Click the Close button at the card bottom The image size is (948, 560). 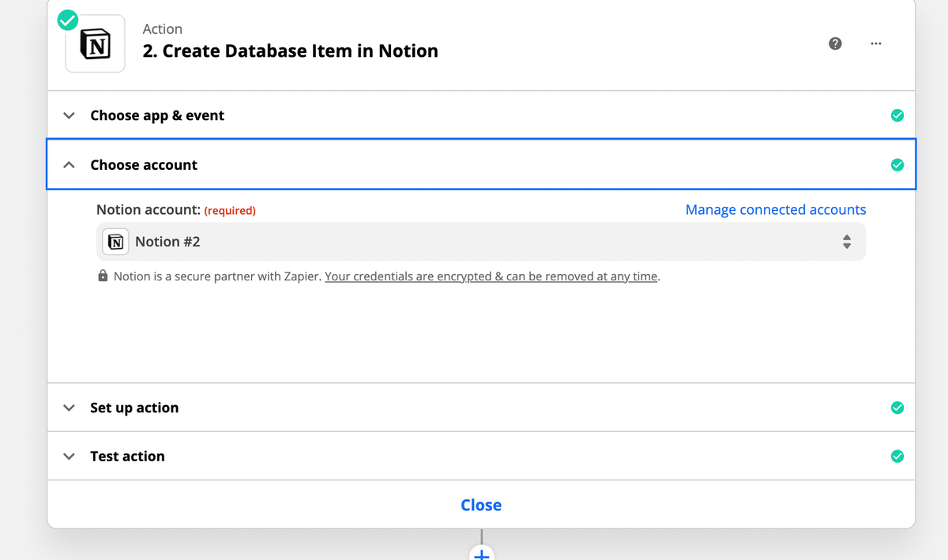481,505
